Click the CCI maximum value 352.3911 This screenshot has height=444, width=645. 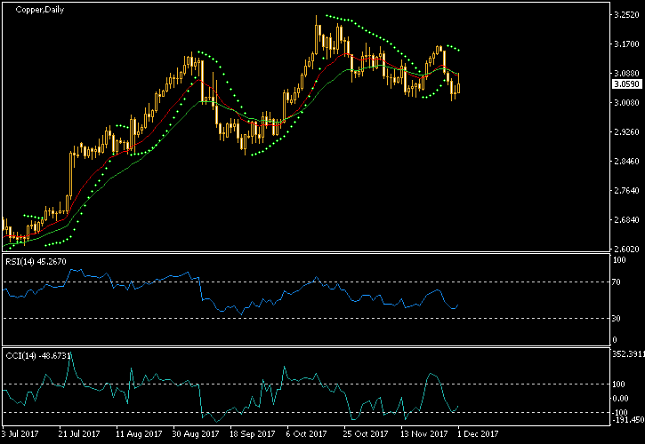(629, 354)
